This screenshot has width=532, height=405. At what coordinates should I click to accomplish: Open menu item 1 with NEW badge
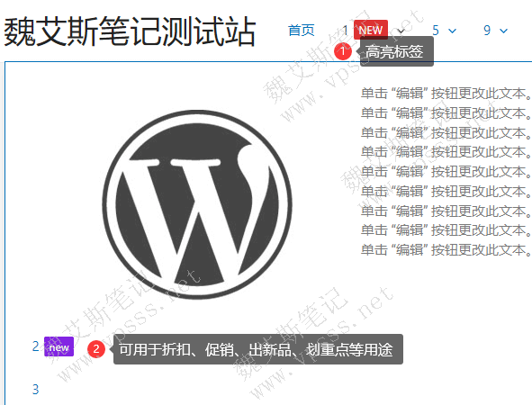coord(345,31)
